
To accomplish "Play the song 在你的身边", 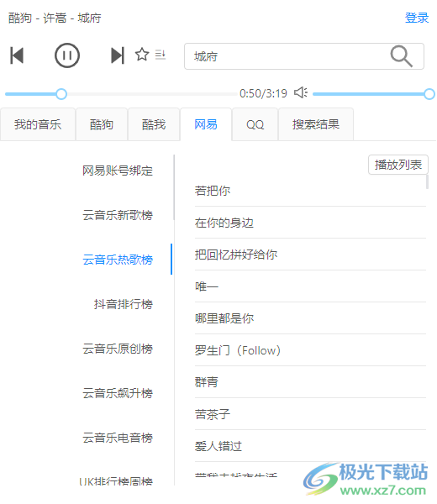I will [x=310, y=223].
